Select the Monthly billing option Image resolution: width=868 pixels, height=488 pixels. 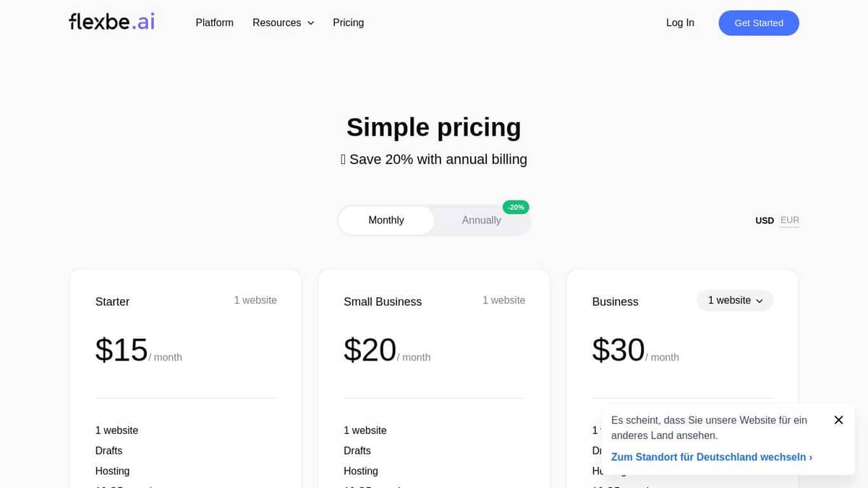[386, 220]
